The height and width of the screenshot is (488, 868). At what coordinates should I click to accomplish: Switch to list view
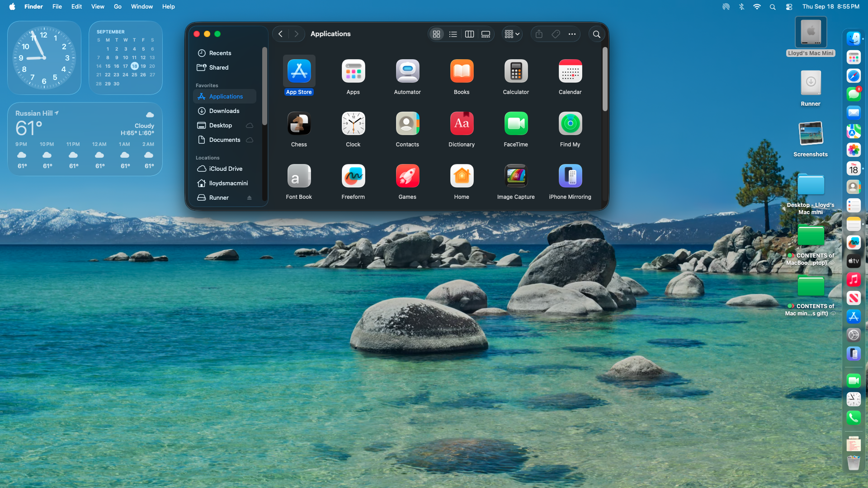point(453,34)
